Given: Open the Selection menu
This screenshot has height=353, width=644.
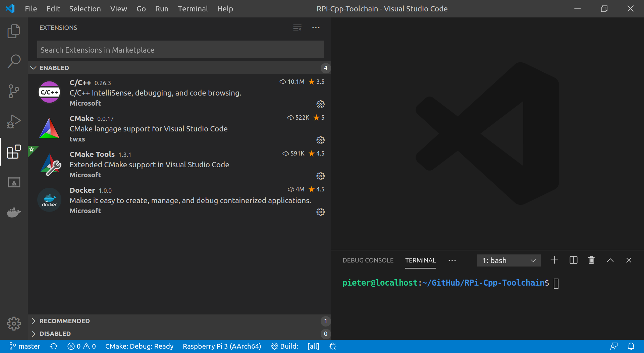Looking at the screenshot, I should click(85, 9).
